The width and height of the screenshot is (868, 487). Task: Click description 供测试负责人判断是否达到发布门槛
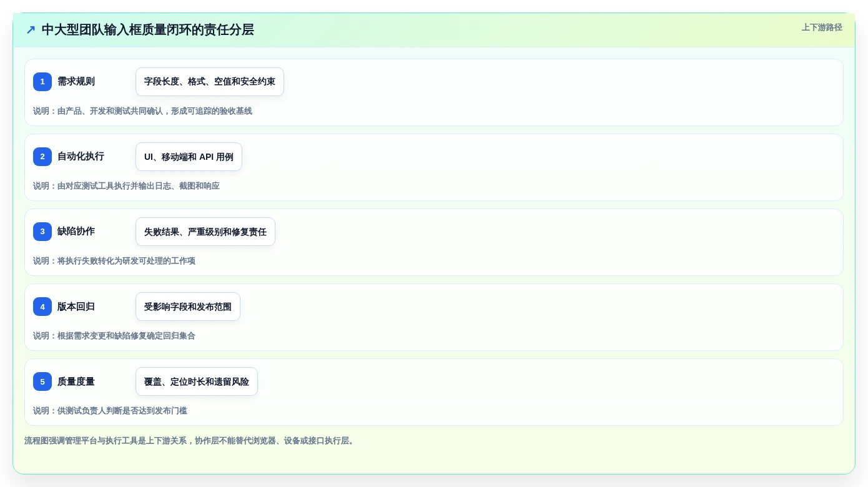tap(110, 411)
